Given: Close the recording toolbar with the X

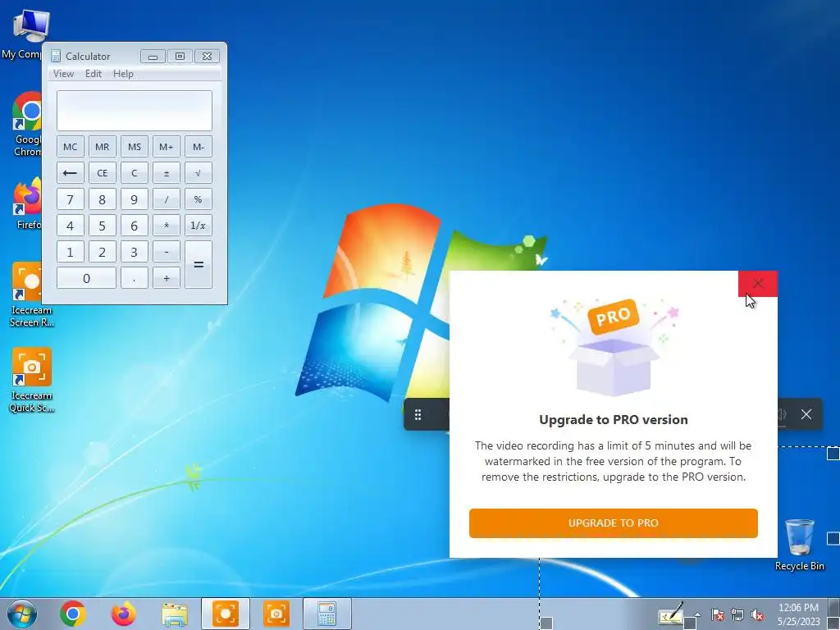Looking at the screenshot, I should (x=806, y=414).
